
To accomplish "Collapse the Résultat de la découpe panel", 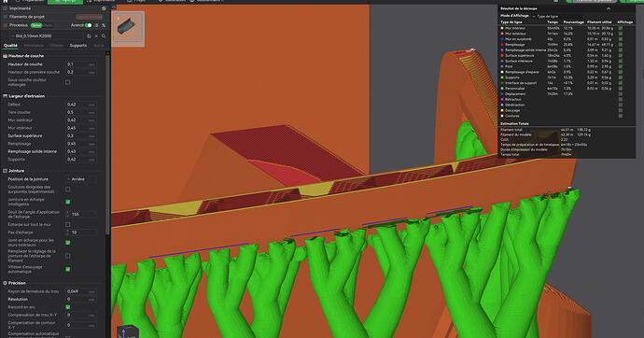I will [609, 8].
